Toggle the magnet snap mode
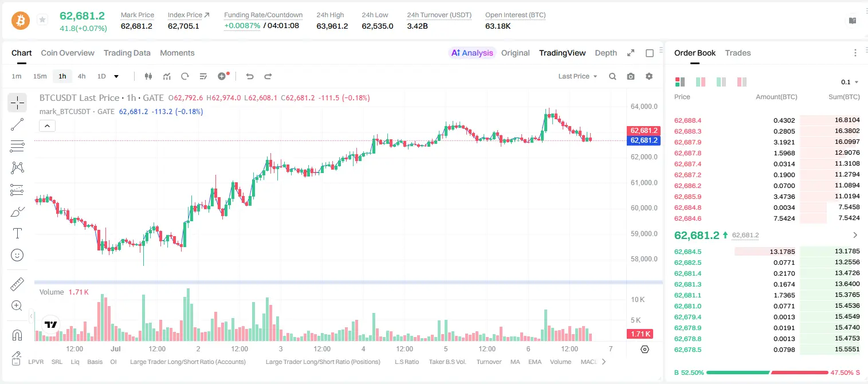 (x=17, y=335)
